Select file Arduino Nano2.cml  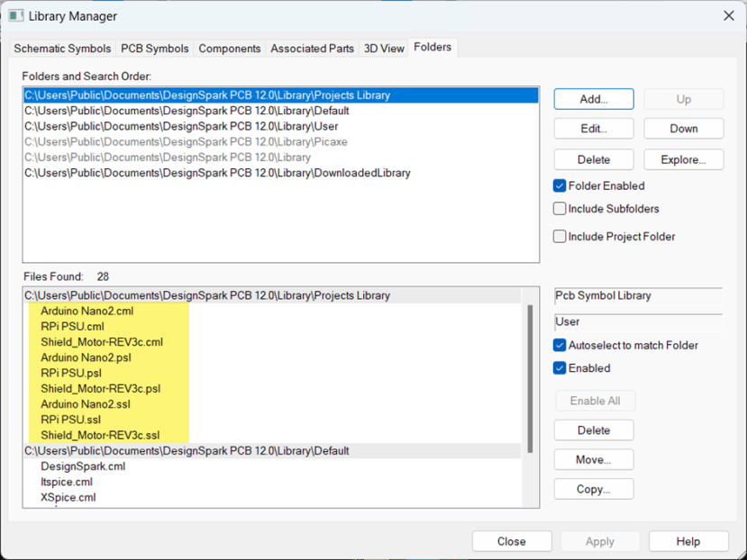point(87,311)
